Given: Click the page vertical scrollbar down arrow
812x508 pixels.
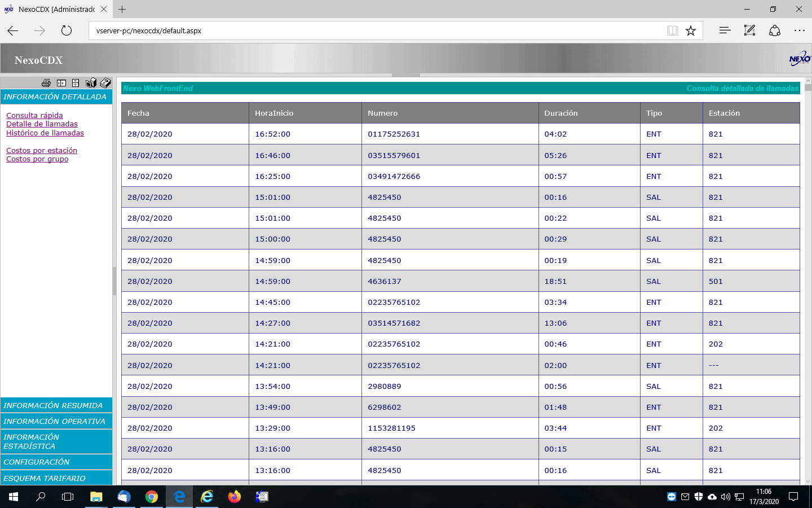Looking at the screenshot, I should [x=808, y=481].
